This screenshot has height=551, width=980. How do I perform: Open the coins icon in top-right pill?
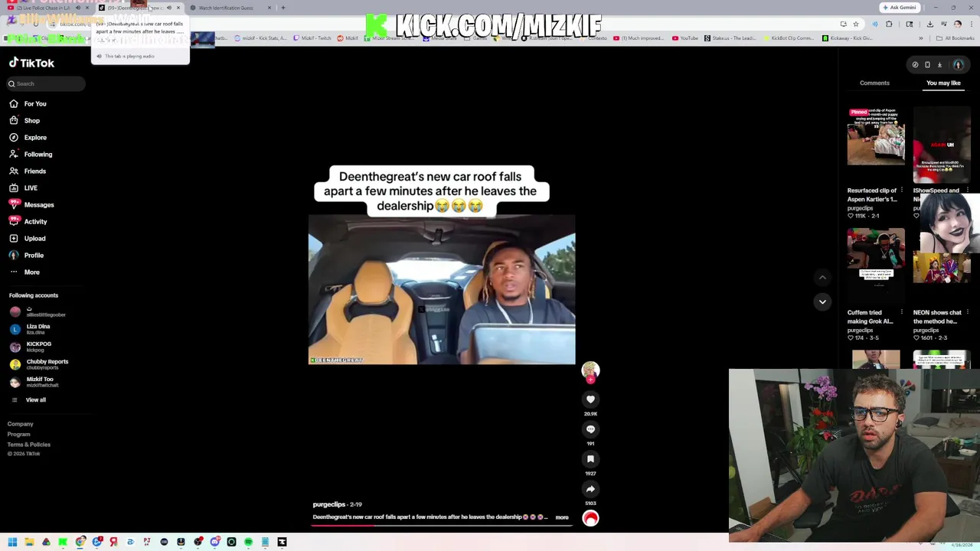pos(915,65)
